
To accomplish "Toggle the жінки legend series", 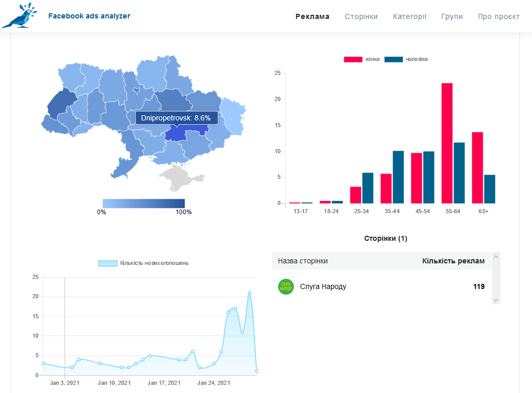I will click(362, 59).
